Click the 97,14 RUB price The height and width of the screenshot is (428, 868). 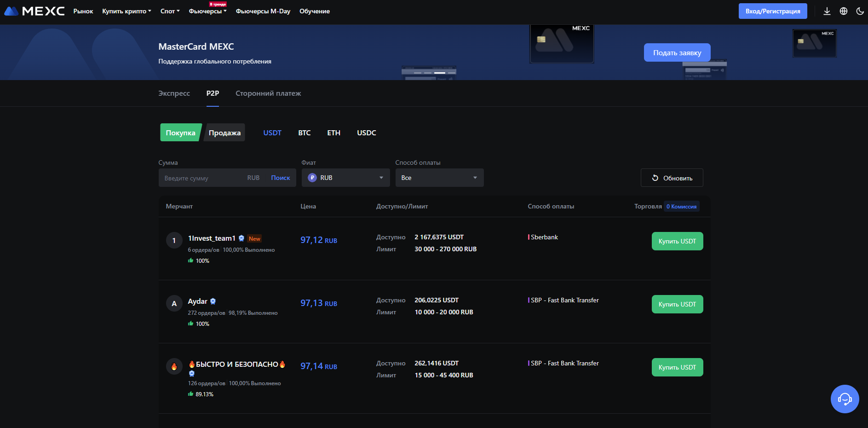click(318, 366)
